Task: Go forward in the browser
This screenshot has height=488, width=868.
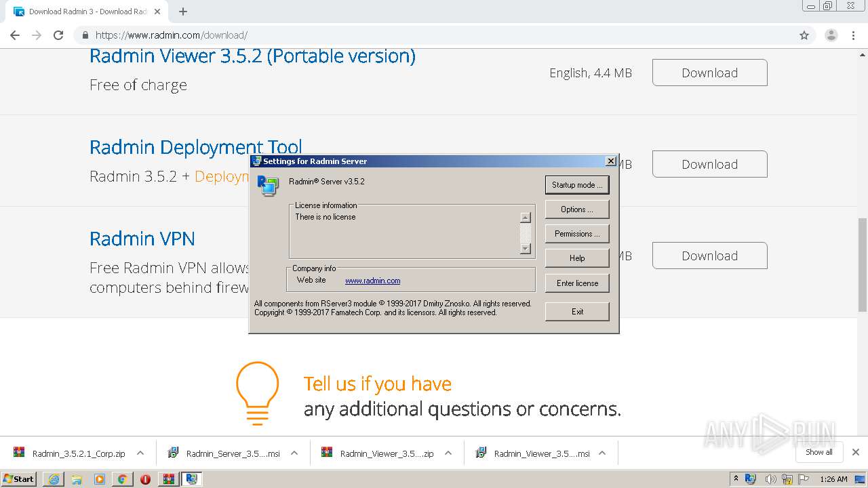Action: pyautogui.click(x=37, y=35)
